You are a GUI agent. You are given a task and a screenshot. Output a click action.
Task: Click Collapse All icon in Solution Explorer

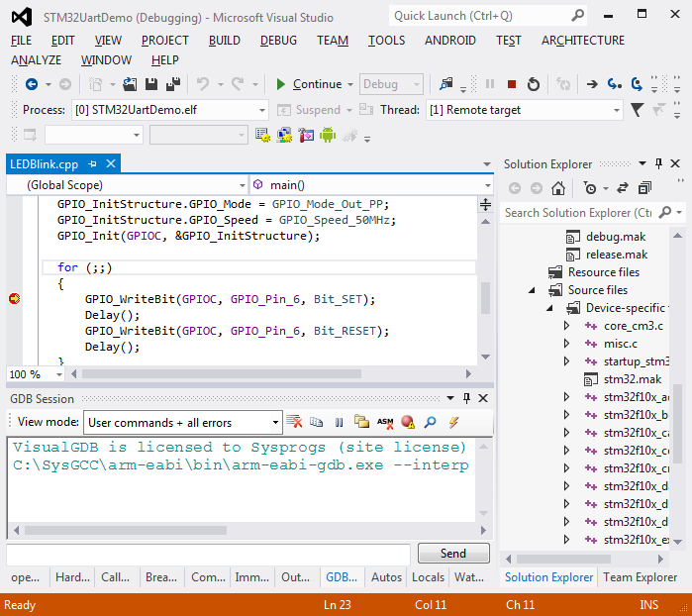tap(644, 188)
